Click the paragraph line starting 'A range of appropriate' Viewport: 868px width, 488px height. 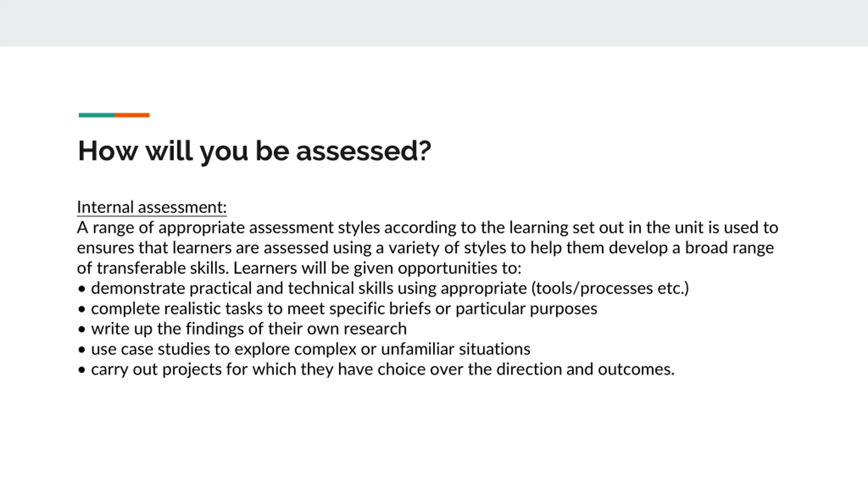coord(428,228)
